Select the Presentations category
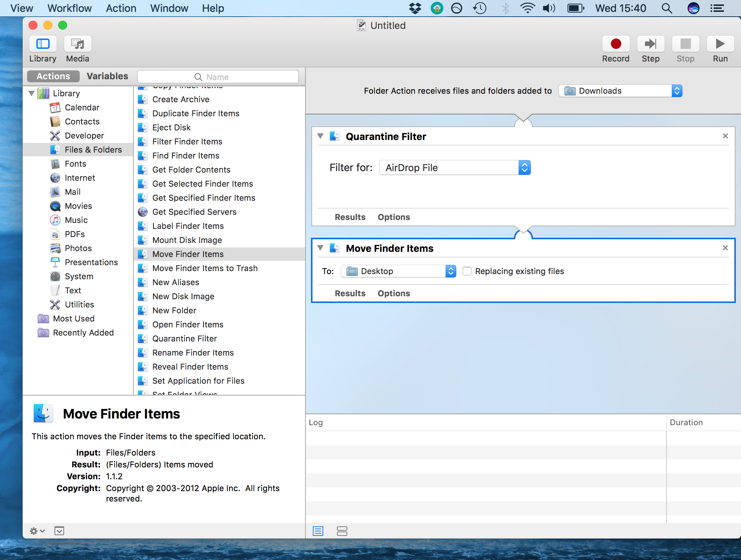 (x=91, y=262)
